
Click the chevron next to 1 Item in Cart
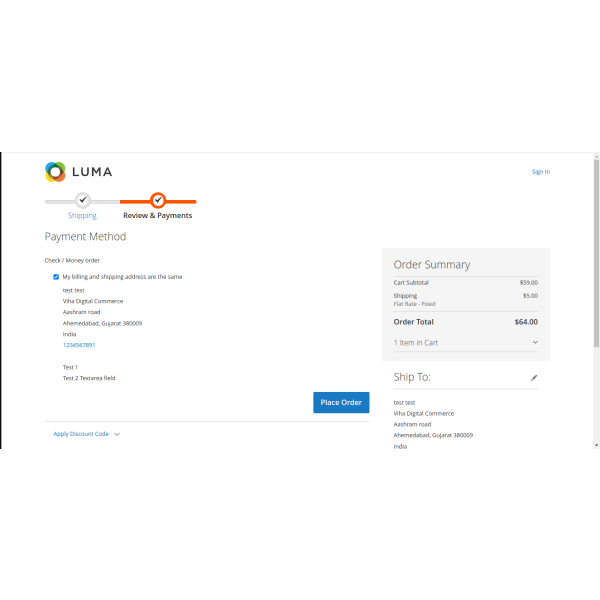(x=535, y=343)
